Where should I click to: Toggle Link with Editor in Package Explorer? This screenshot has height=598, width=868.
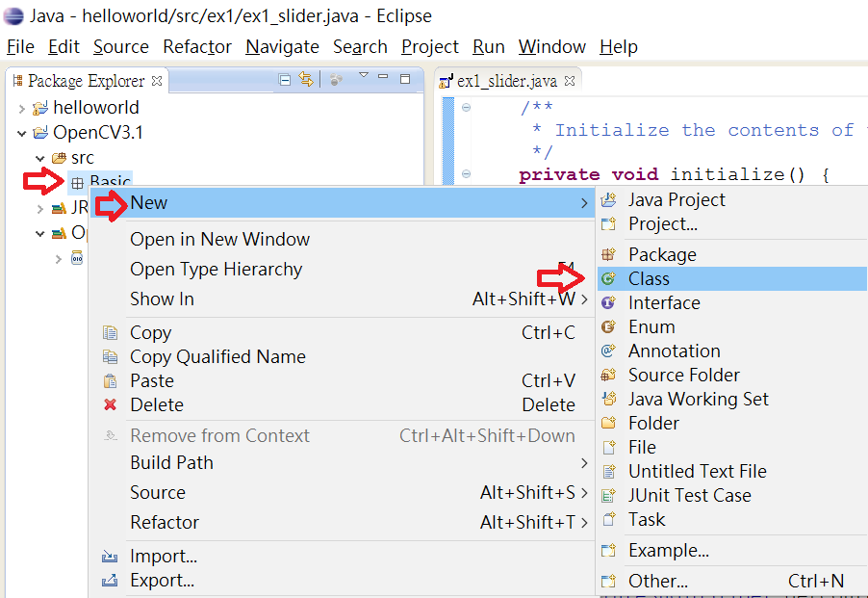click(x=306, y=80)
